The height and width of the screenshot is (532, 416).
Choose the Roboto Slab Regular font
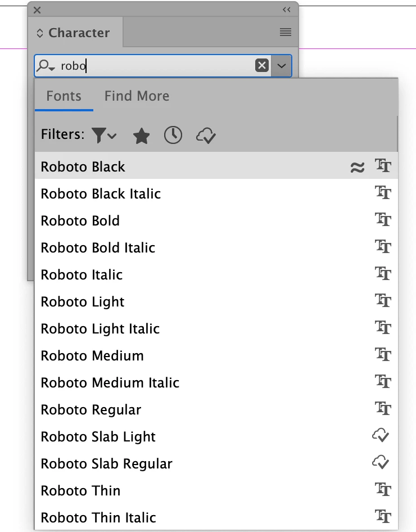tap(216, 463)
